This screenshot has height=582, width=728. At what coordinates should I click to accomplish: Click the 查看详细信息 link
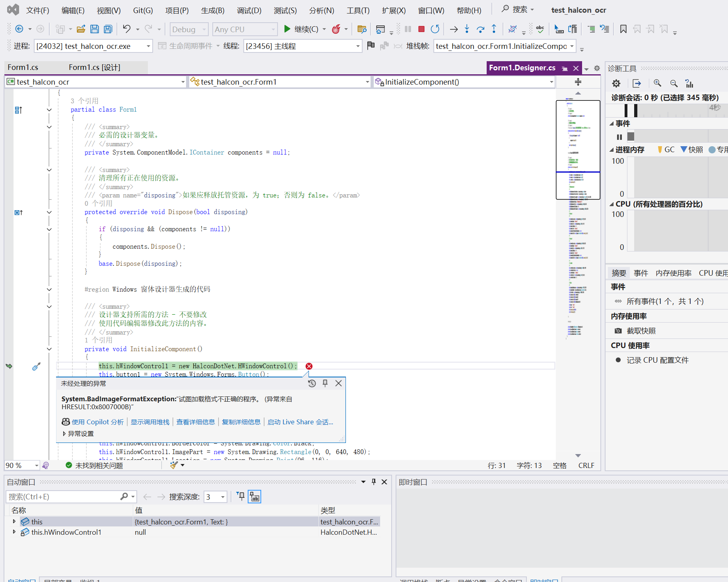pos(196,422)
